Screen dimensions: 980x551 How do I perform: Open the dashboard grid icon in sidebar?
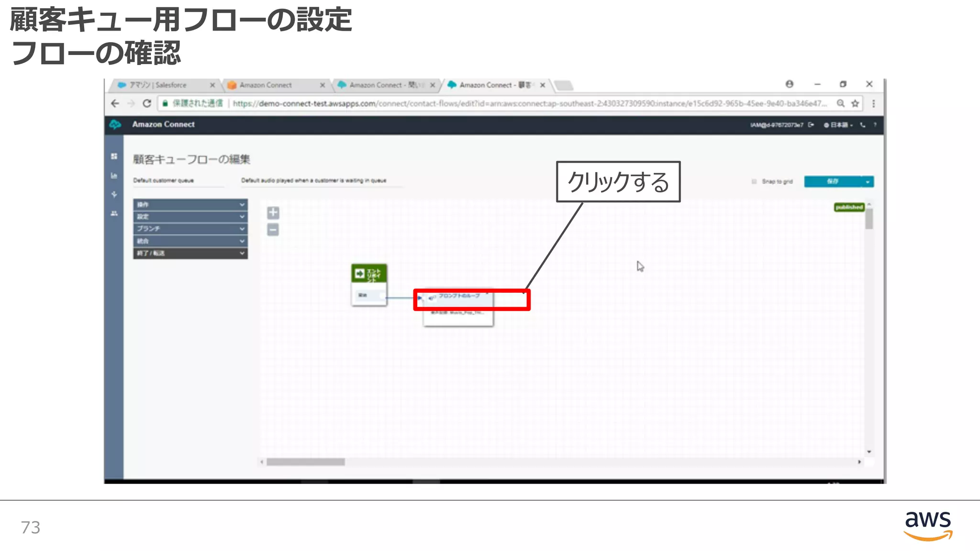(114, 156)
